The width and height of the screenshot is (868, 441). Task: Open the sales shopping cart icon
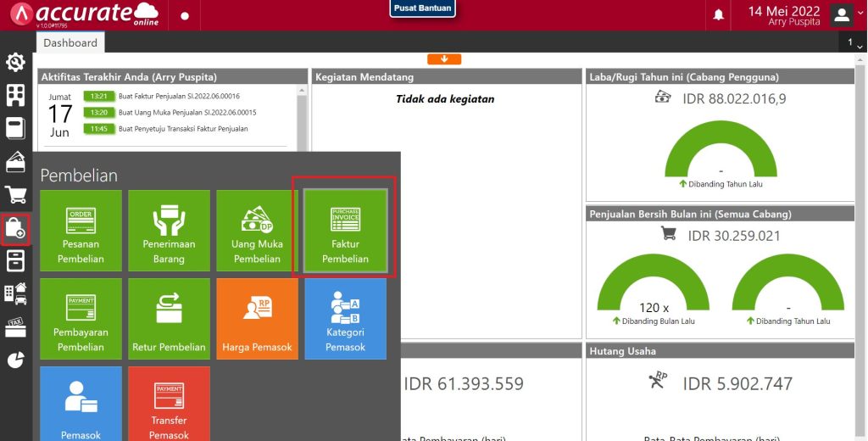point(15,194)
